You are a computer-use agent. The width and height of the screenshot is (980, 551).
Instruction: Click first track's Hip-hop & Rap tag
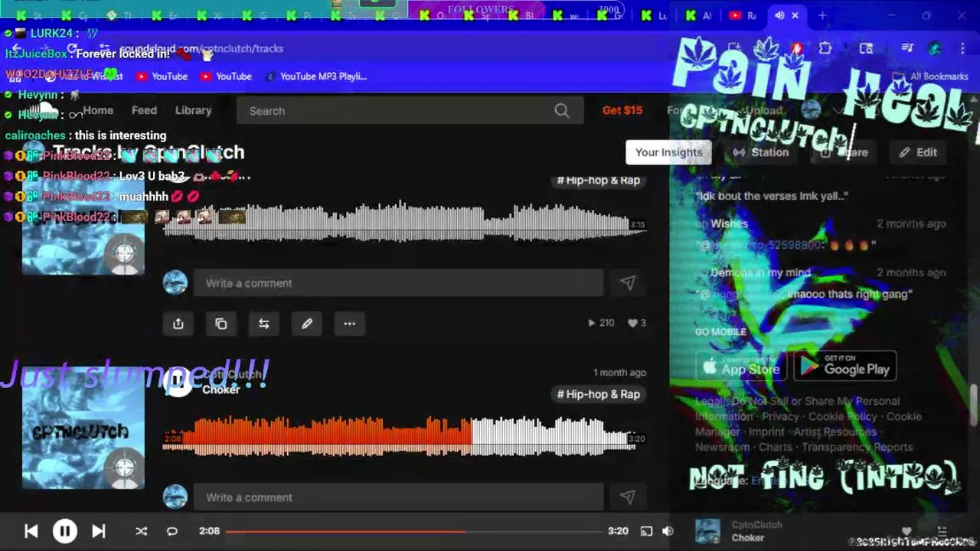click(598, 181)
